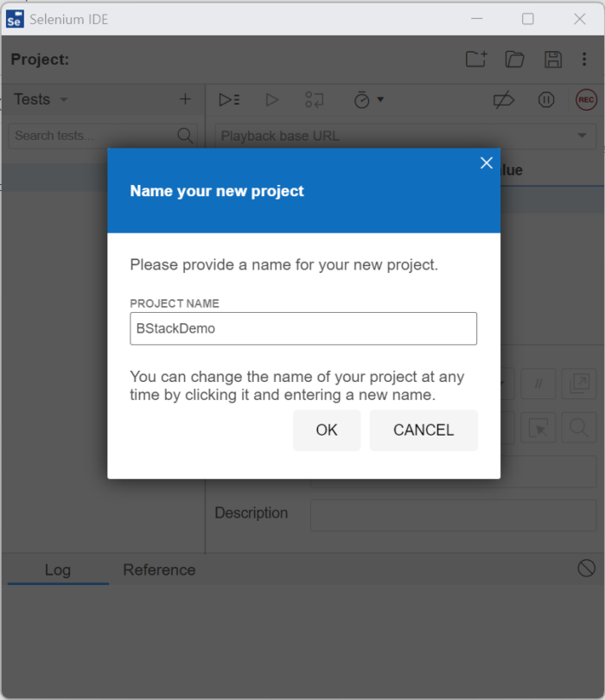The image size is (605, 700).
Task: Run the current test
Action: coord(272,99)
